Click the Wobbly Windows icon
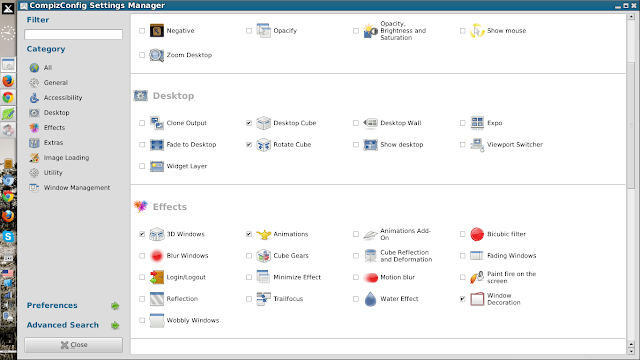Screen dimensions: 640x360 (157, 320)
